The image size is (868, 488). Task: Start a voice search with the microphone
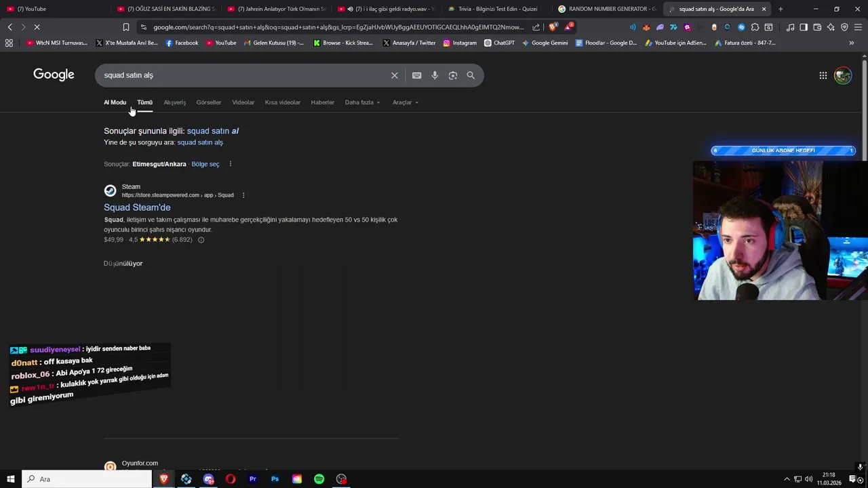435,75
